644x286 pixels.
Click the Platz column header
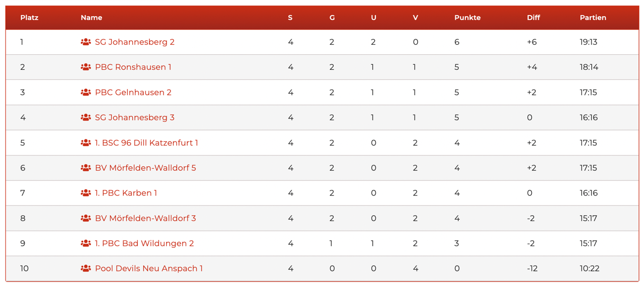pyautogui.click(x=29, y=18)
